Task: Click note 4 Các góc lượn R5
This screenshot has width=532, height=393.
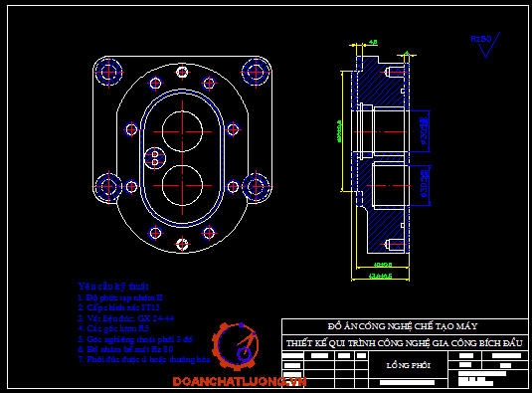Action: pos(113,328)
